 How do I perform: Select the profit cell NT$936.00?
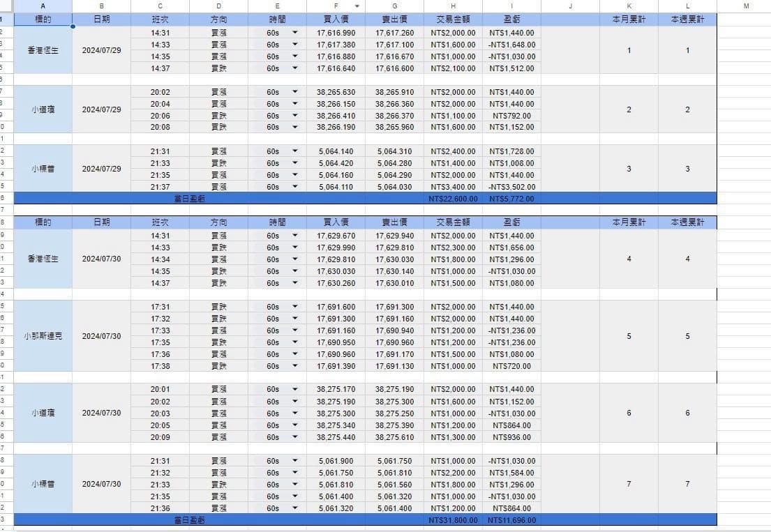[512, 437]
